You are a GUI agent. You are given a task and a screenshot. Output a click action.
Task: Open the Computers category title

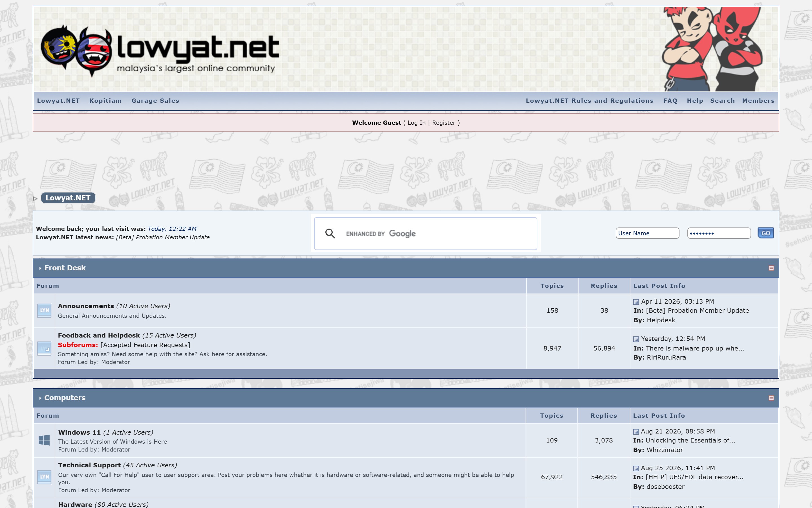click(x=65, y=398)
